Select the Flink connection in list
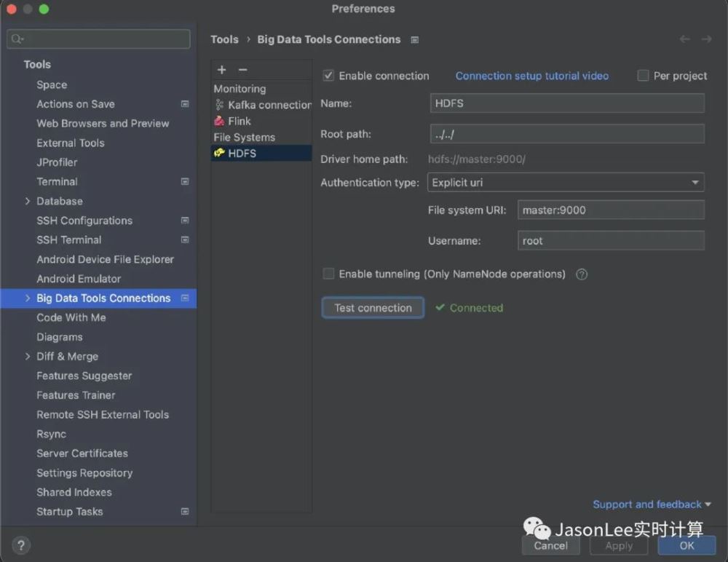 [238, 122]
